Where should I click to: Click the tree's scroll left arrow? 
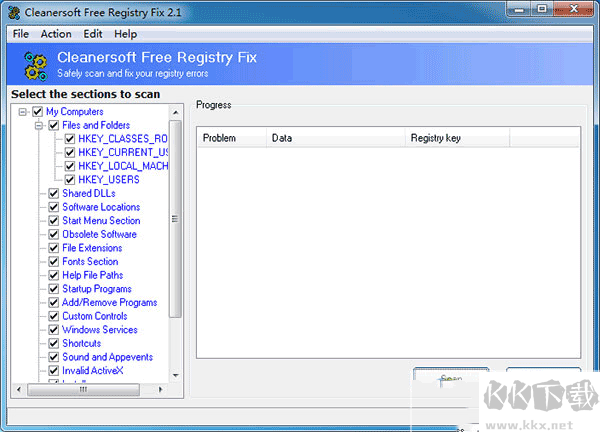19,390
